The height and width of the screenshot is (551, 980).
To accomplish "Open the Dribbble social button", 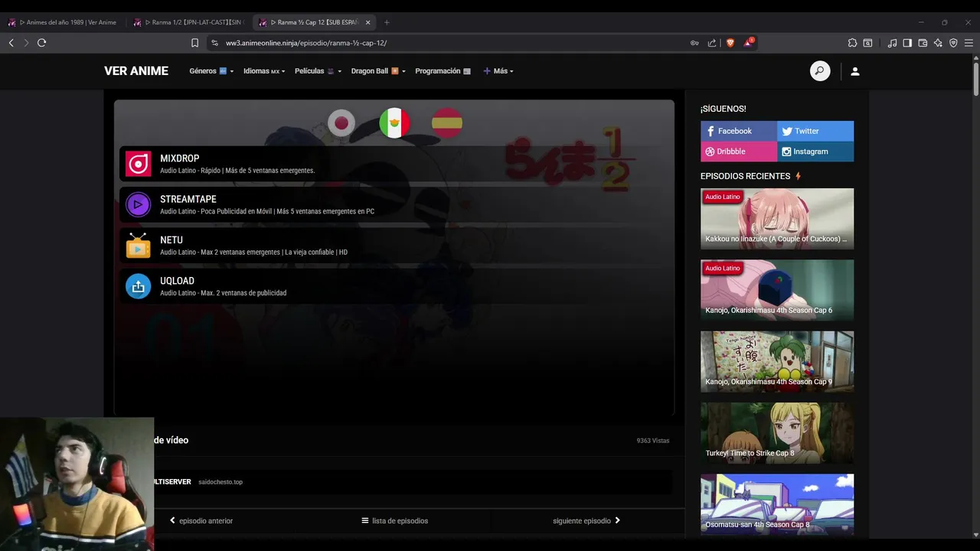I will (739, 152).
